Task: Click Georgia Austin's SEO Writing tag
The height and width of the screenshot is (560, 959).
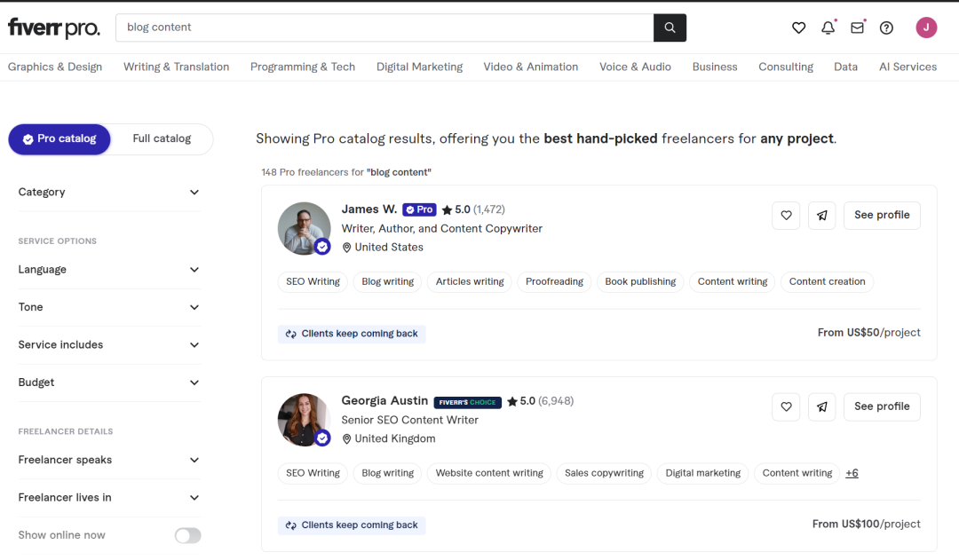Action: [x=313, y=473]
